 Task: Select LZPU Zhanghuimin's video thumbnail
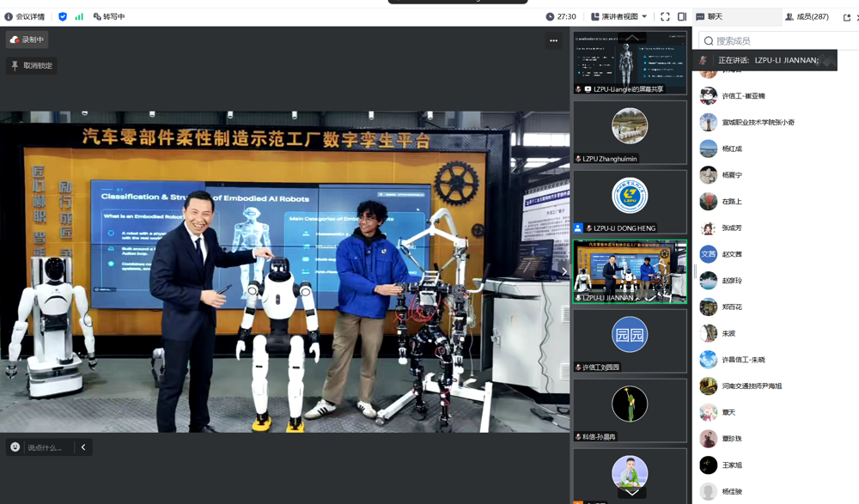pos(630,132)
